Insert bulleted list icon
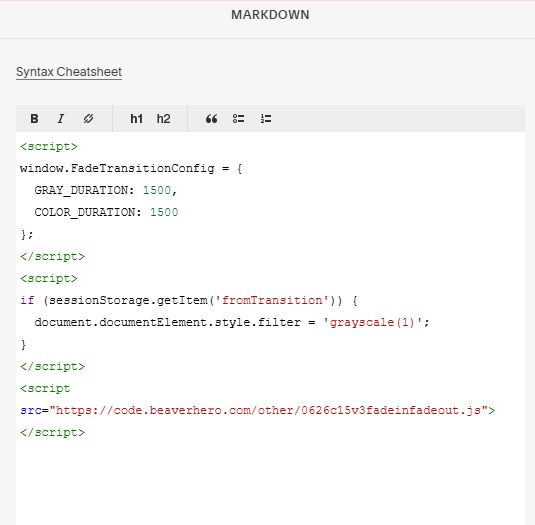535x525 pixels. click(x=238, y=119)
